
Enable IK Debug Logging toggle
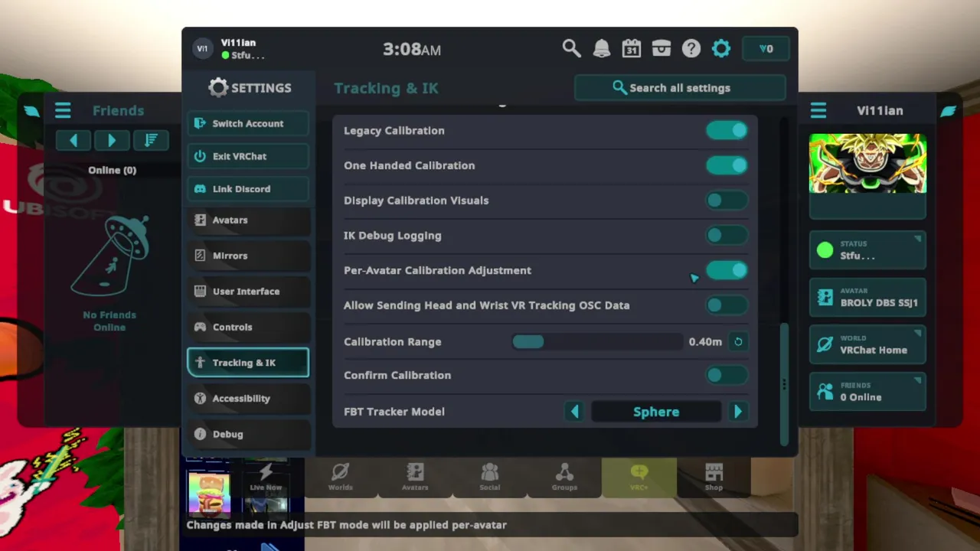point(727,236)
